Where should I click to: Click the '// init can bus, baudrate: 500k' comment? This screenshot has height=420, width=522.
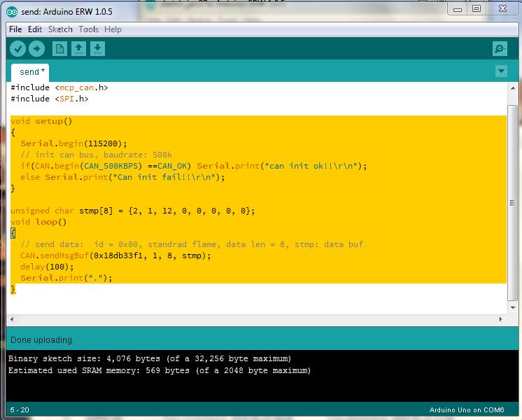(x=96, y=155)
